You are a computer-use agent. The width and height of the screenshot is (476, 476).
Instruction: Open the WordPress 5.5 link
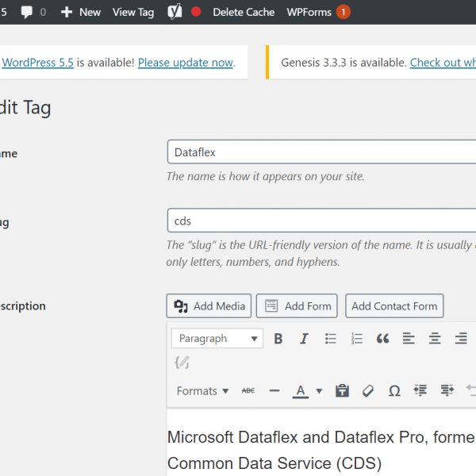coord(37,63)
